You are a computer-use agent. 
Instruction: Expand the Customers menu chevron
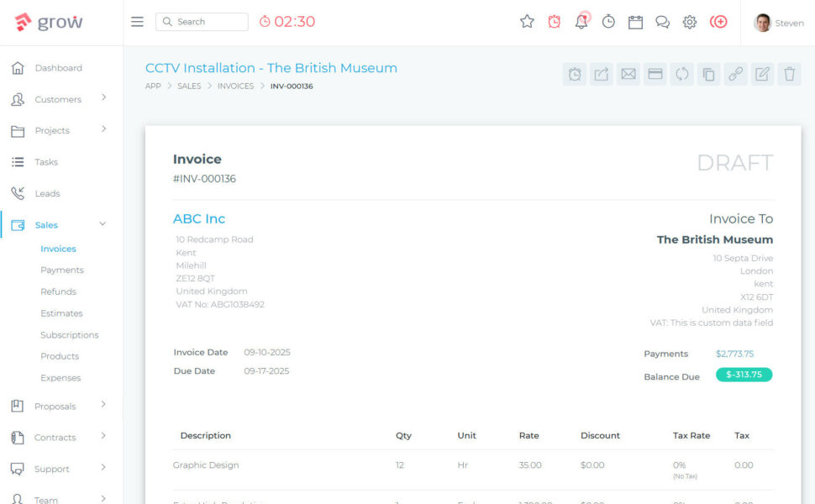coord(104,97)
